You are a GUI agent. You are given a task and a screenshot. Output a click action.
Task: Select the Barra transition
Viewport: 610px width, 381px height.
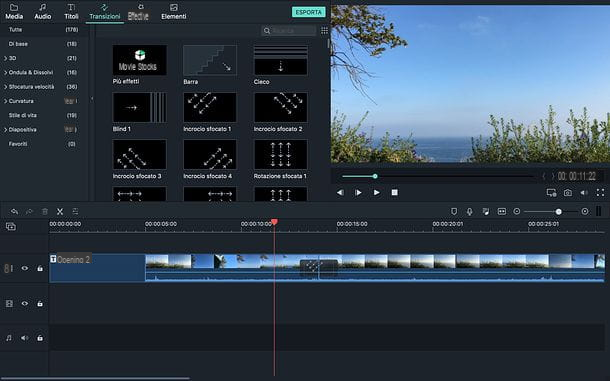click(x=210, y=60)
